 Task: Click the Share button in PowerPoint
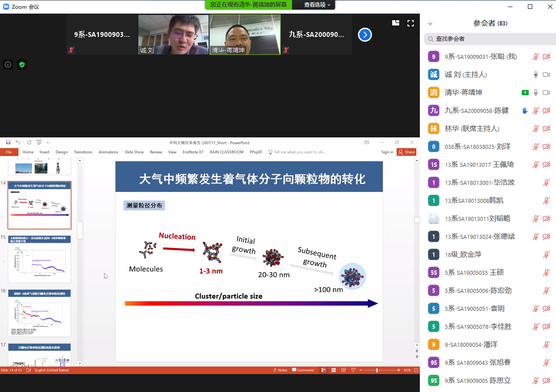tap(406, 152)
